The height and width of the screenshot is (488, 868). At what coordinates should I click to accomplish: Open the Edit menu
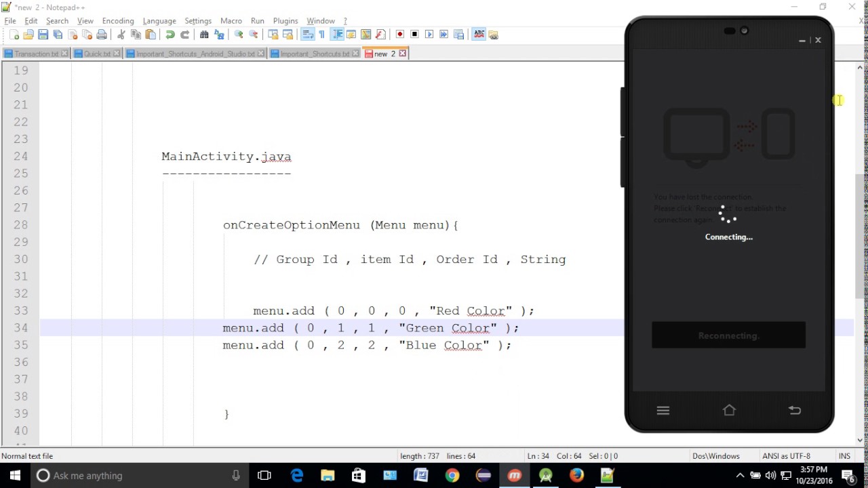pyautogui.click(x=31, y=21)
